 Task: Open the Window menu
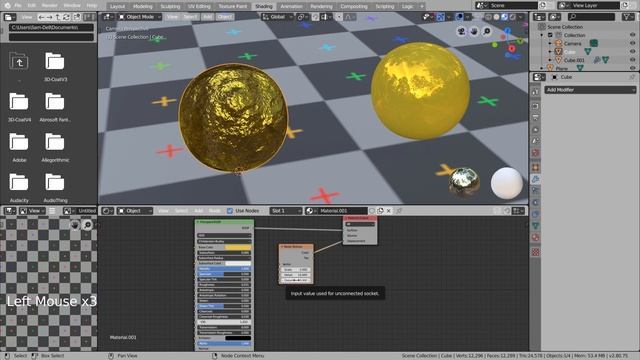(72, 6)
